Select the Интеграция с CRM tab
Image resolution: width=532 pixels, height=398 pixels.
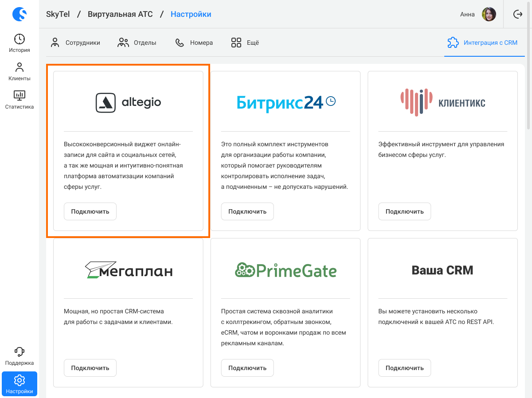pyautogui.click(x=482, y=43)
